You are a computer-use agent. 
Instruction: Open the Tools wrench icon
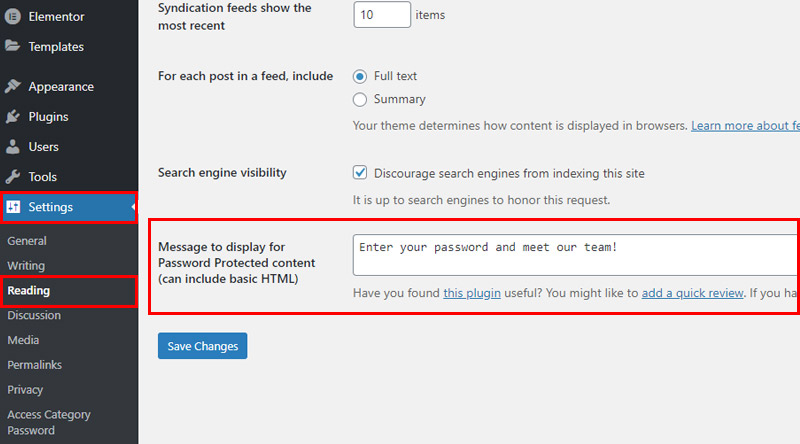pyautogui.click(x=13, y=177)
